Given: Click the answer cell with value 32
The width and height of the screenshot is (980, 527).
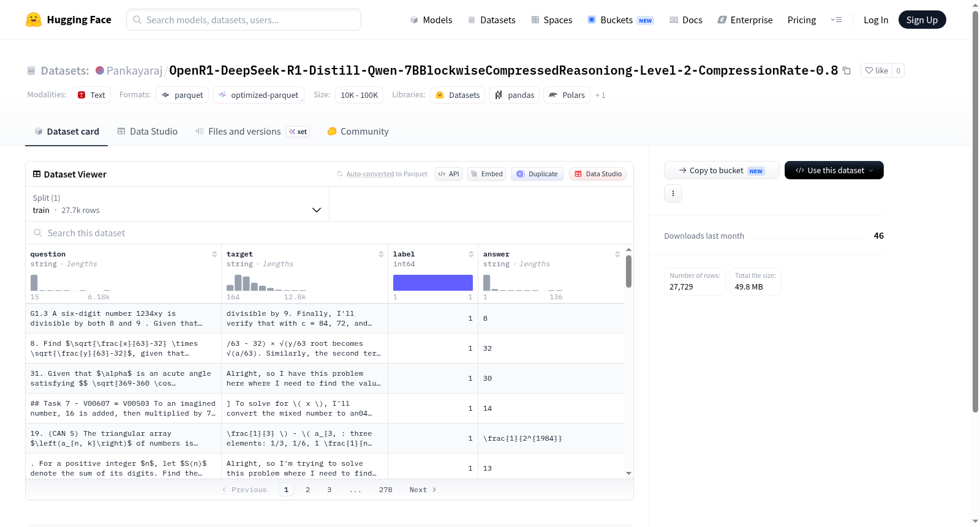Looking at the screenshot, I should 551,348.
